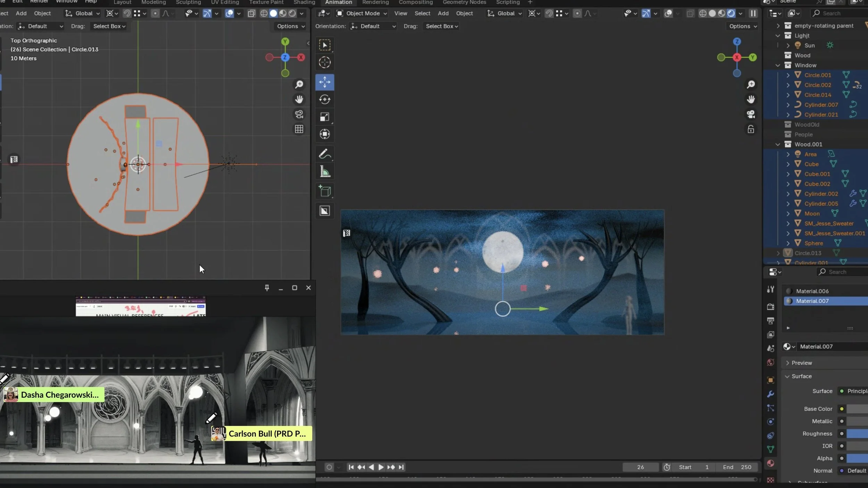Select the Rotate tool in right viewport
The width and height of the screenshot is (868, 488).
coord(325,99)
